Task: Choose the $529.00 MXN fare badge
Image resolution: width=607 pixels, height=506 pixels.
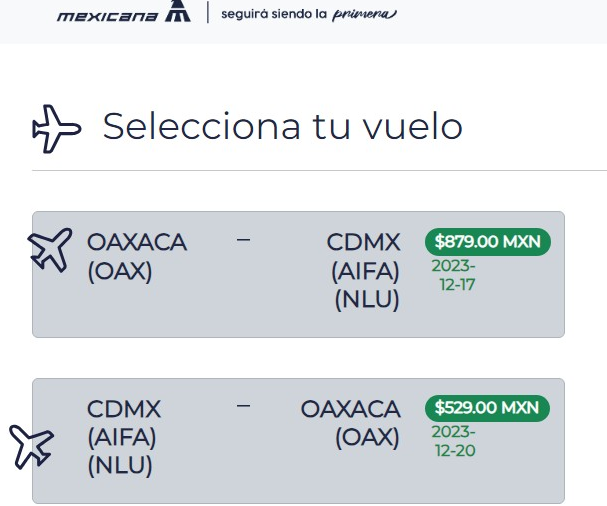Action: point(488,408)
